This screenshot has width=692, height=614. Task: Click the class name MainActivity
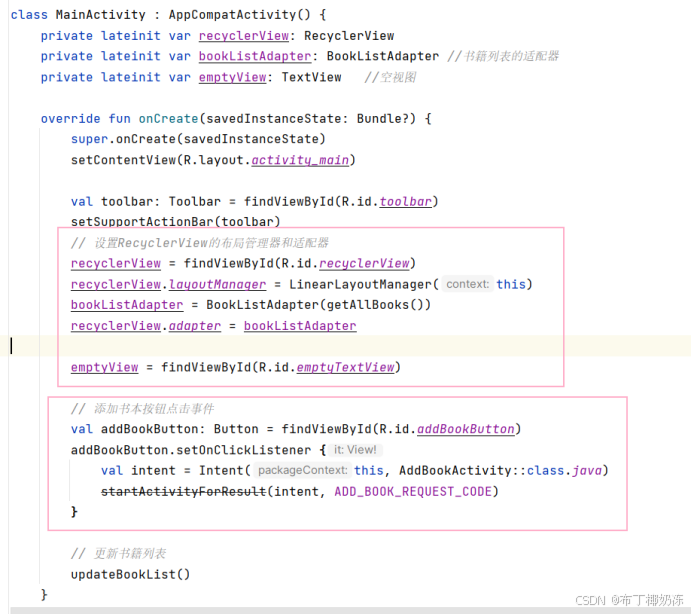click(100, 15)
